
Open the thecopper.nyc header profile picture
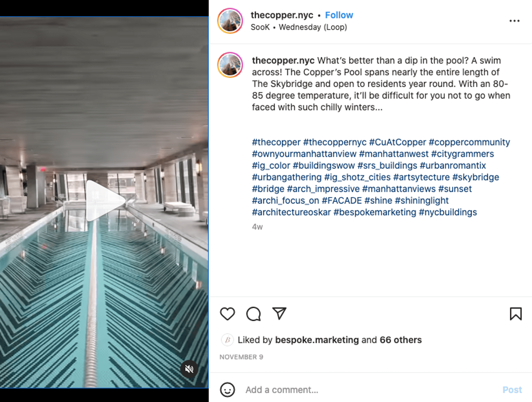pyautogui.click(x=230, y=21)
